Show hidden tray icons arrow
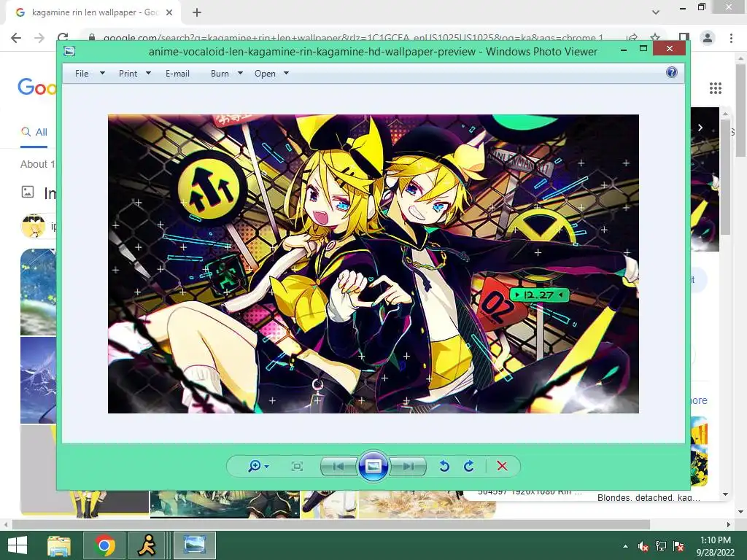Viewport: 747px width, 560px height. [625, 546]
